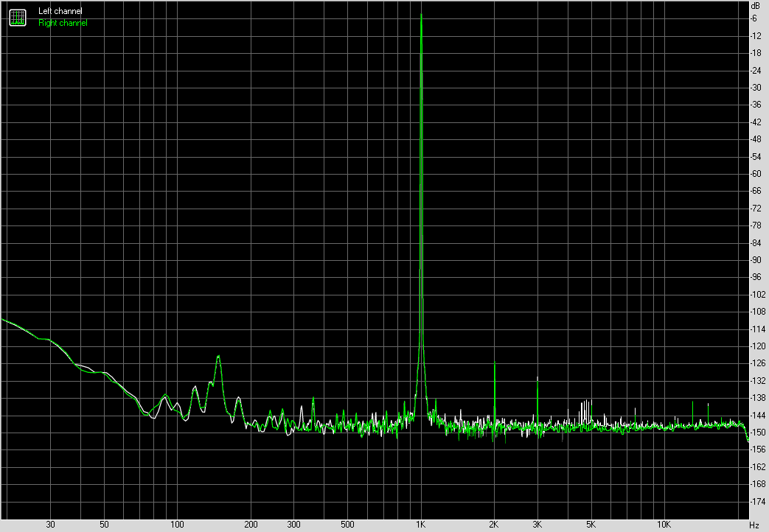The height and width of the screenshot is (532, 769).
Task: Click the 200 Hz frequency axis label
Action: tap(251, 525)
